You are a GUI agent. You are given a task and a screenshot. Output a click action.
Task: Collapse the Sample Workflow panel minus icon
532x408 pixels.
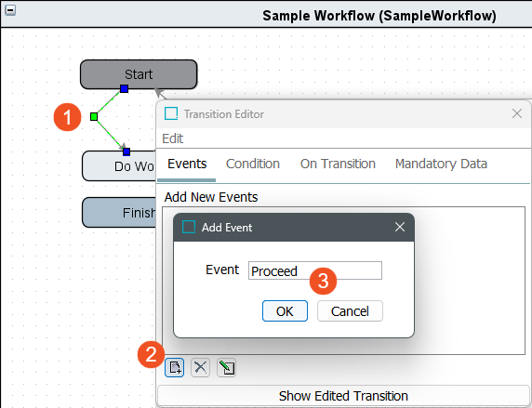pyautogui.click(x=10, y=10)
